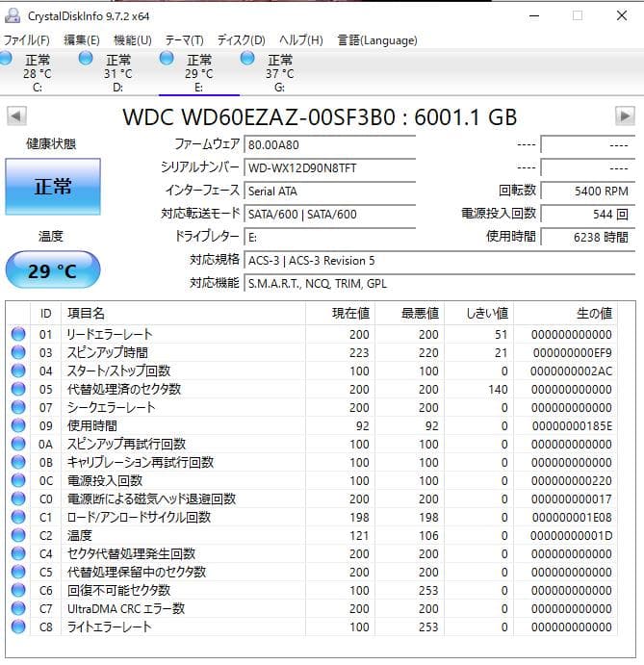
Task: Click blue status dot for ID C1 row
Action: [18, 517]
